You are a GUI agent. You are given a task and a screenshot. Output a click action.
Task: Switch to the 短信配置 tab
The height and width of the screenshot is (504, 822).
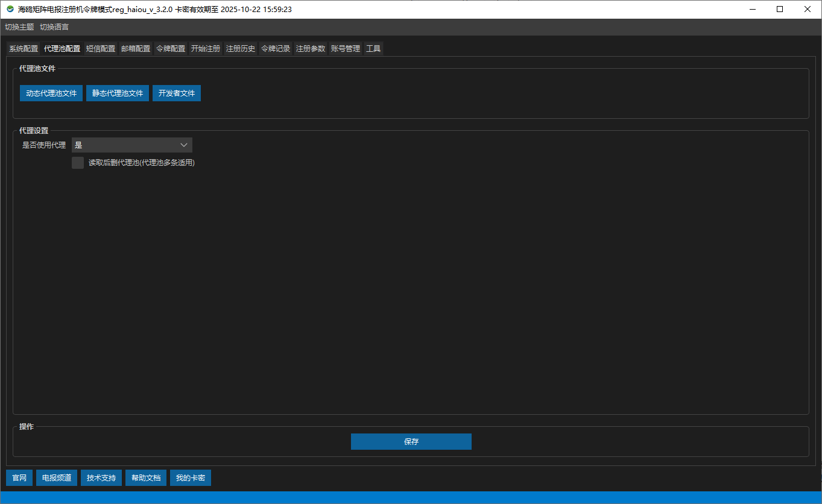click(x=101, y=49)
